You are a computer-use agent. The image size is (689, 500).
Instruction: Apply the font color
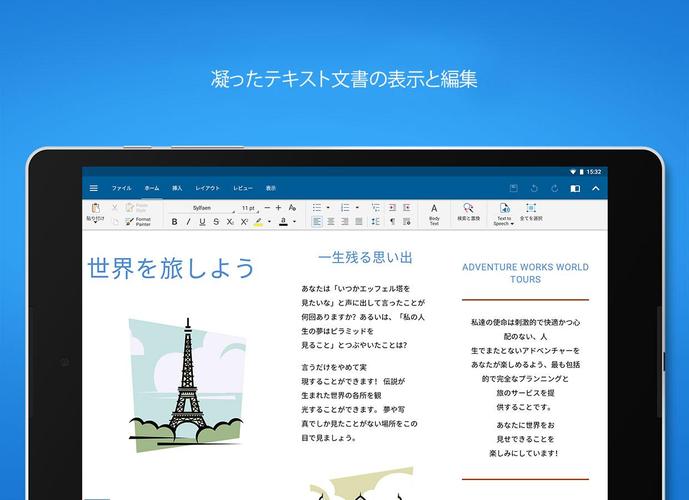click(x=283, y=222)
